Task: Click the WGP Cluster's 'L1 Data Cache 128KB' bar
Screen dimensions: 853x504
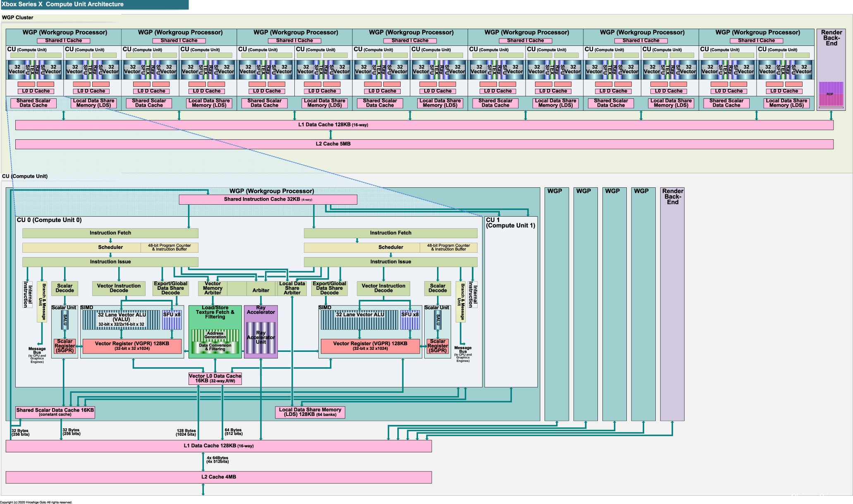Action: (424, 124)
